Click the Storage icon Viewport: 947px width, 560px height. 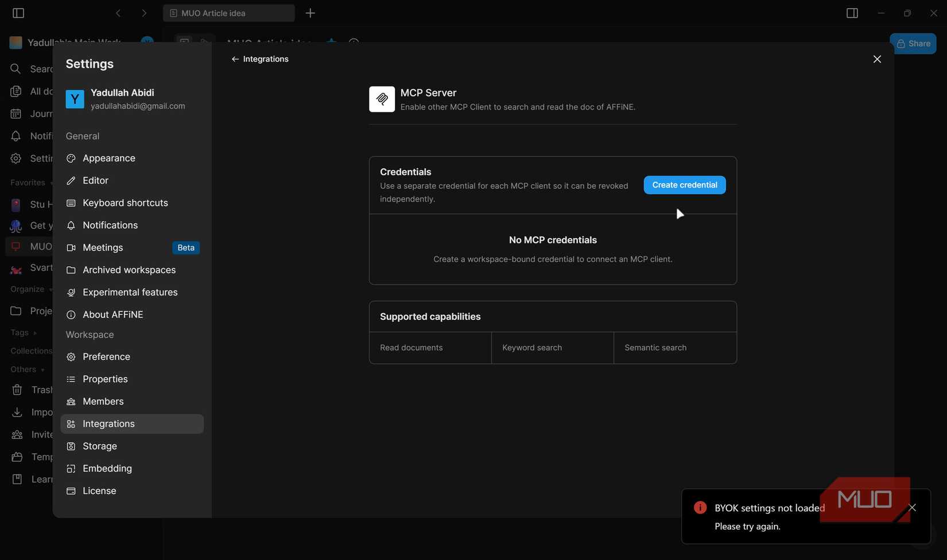coord(71,446)
